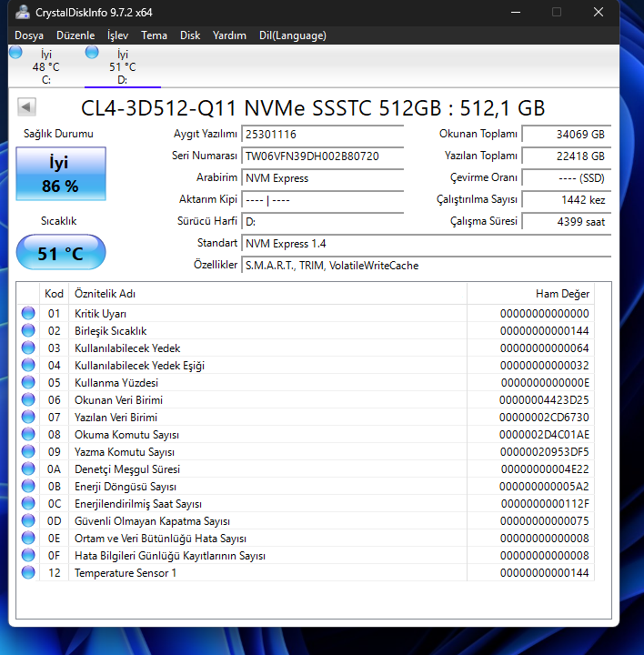Open the Tema menu
The width and height of the screenshot is (644, 655).
(x=154, y=35)
